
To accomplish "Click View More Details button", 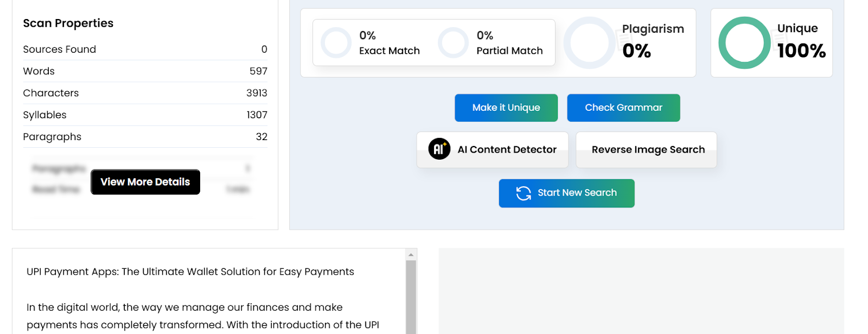I will (x=145, y=182).
